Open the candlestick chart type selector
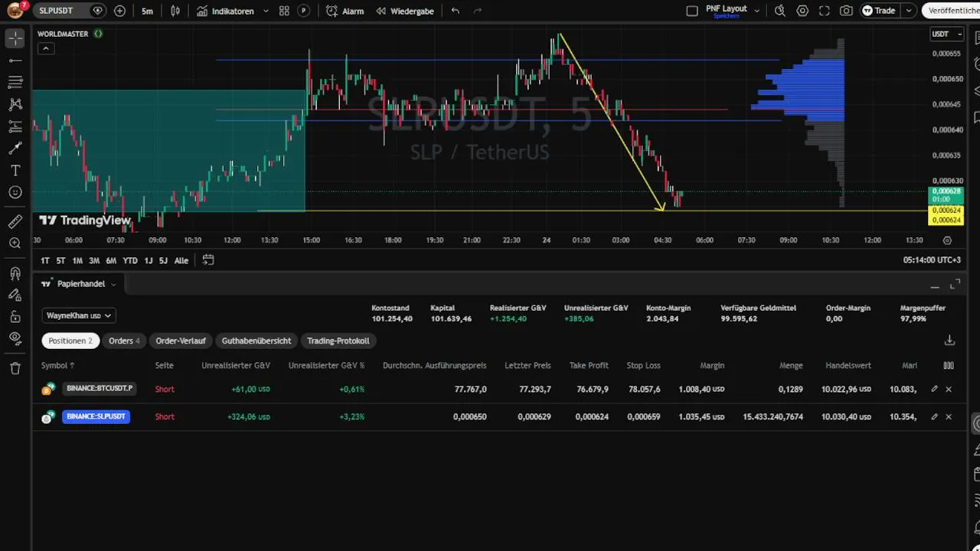The width and height of the screenshot is (980, 551). 175,11
